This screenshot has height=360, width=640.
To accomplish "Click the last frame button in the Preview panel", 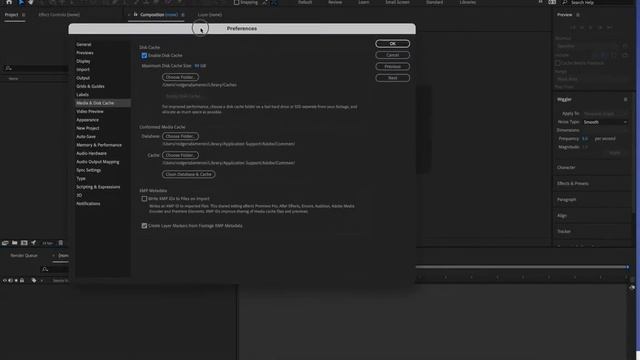I will tap(609, 27).
